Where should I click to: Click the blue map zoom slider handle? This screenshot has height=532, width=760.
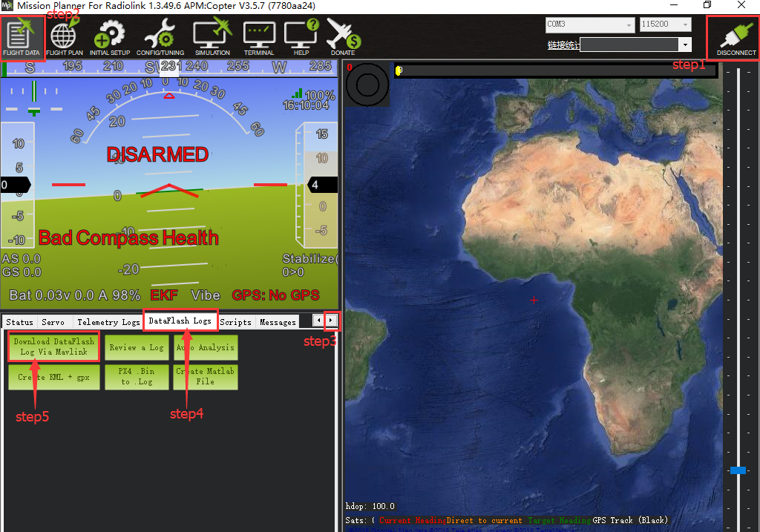point(738,470)
